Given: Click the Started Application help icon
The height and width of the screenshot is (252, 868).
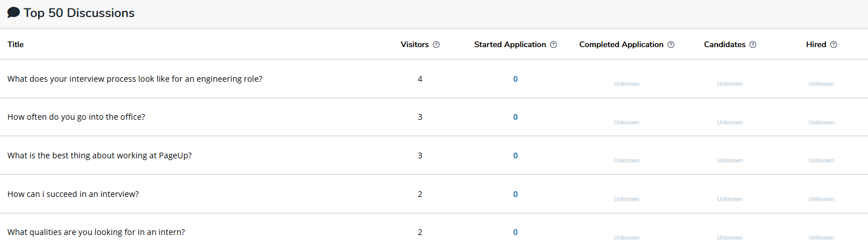Looking at the screenshot, I should pos(553,45).
